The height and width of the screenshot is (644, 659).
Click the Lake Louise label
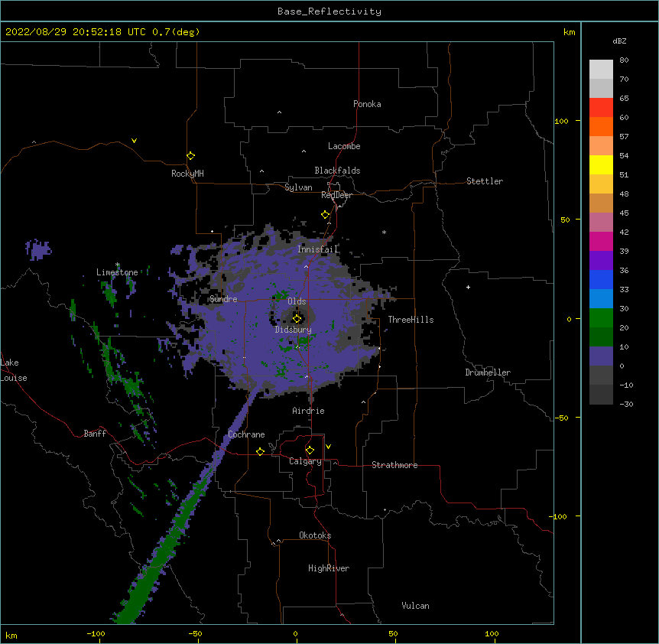(x=14, y=370)
